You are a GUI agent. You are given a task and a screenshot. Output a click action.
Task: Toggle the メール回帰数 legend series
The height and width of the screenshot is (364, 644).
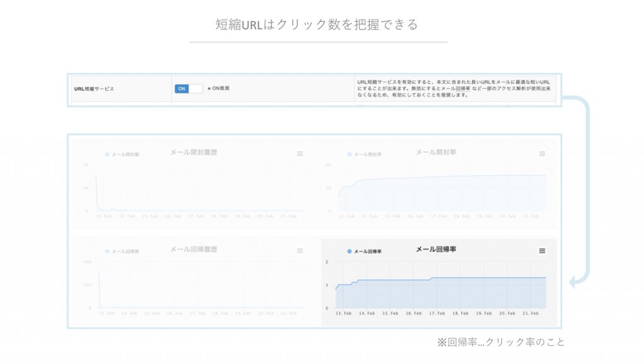126,251
